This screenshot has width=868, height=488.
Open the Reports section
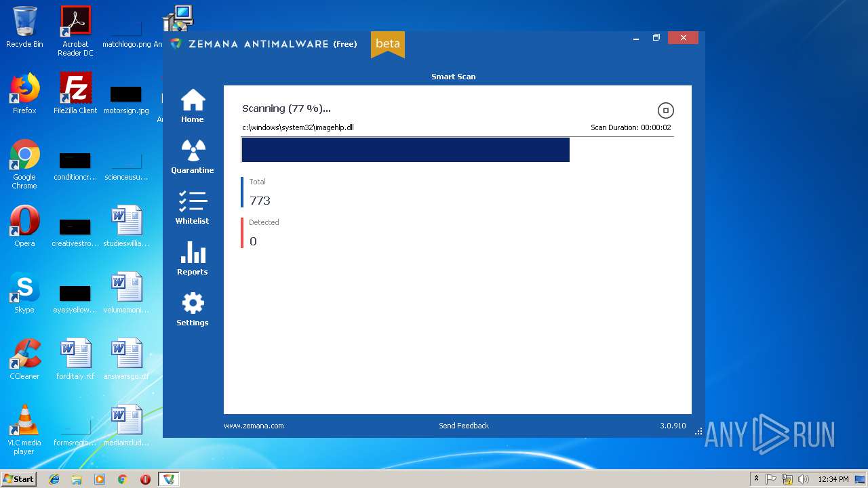(x=193, y=258)
